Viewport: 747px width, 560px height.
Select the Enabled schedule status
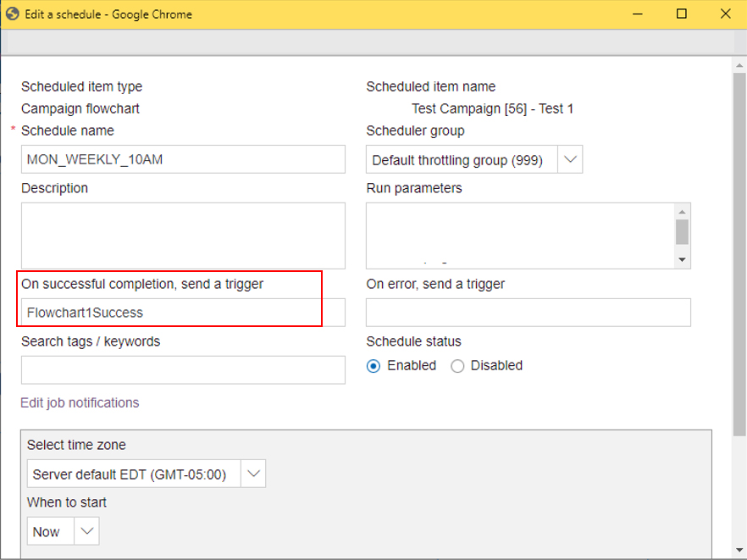[373, 366]
